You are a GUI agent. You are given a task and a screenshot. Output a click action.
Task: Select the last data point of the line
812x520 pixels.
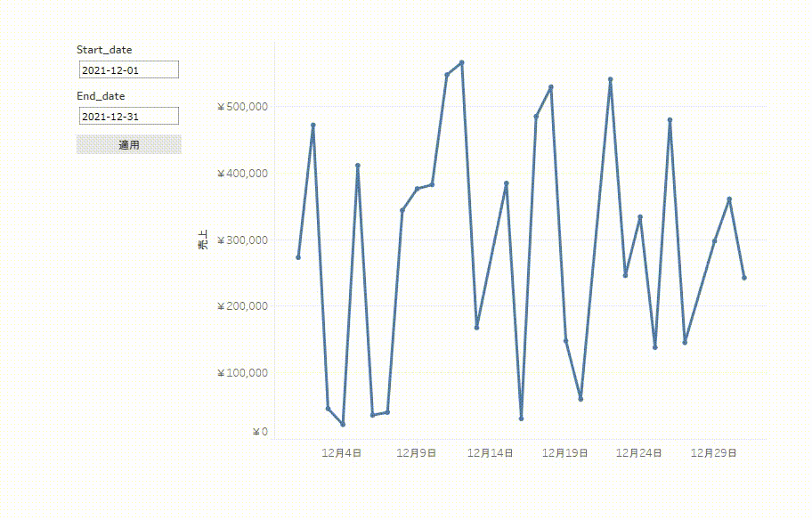pyautogui.click(x=744, y=278)
